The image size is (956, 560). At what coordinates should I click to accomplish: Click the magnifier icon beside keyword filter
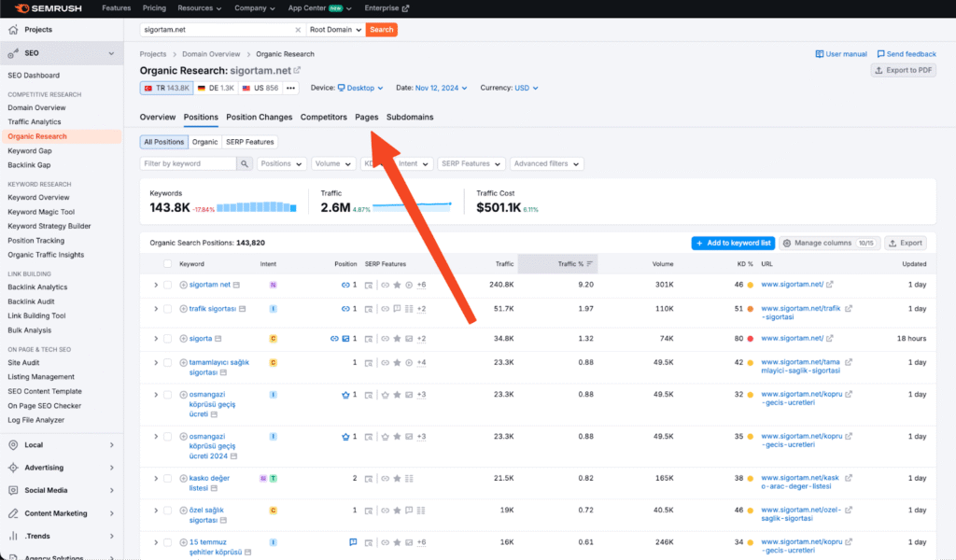click(x=245, y=163)
